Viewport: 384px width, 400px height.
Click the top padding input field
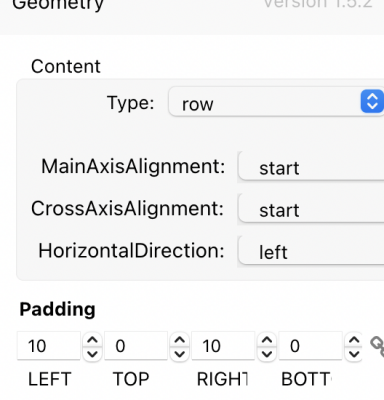tap(136, 346)
